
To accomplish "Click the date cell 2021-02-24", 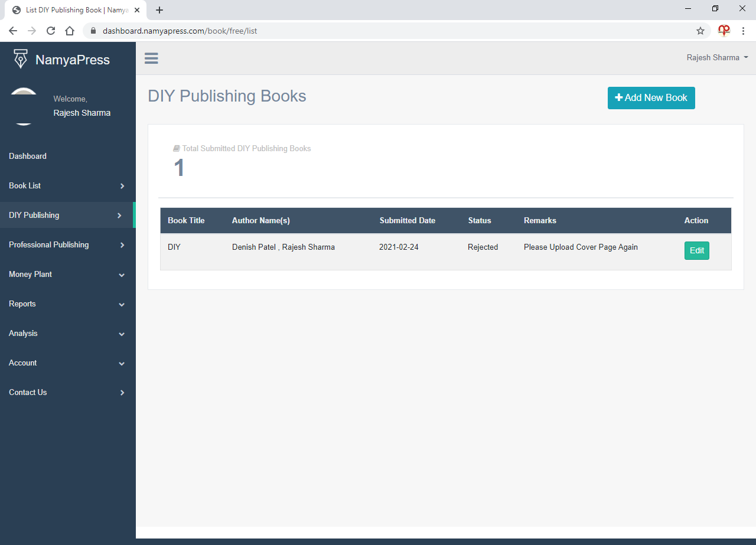I will [399, 247].
